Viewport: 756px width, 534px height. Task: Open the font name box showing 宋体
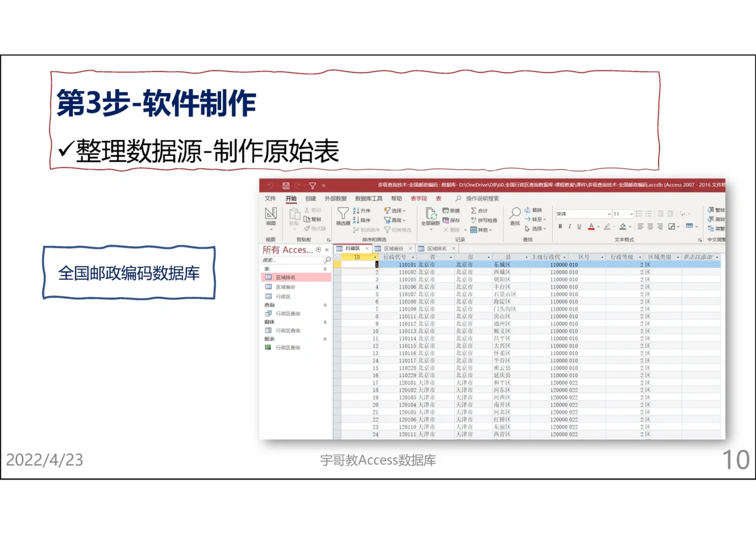click(x=583, y=214)
